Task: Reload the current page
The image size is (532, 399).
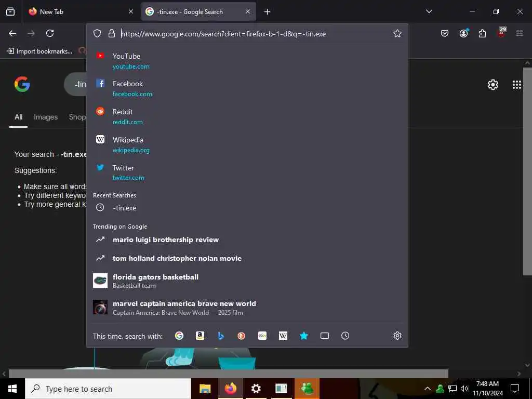Action: click(50, 33)
